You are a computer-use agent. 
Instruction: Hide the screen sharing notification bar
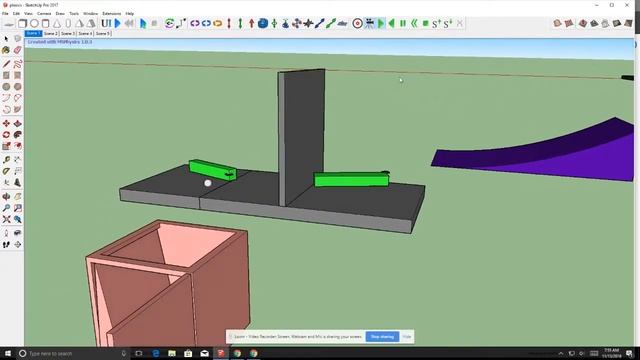point(407,337)
